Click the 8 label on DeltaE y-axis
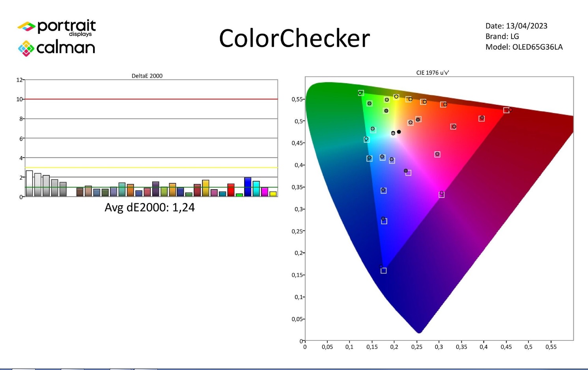Screen dimensions: 588x370 (21, 119)
